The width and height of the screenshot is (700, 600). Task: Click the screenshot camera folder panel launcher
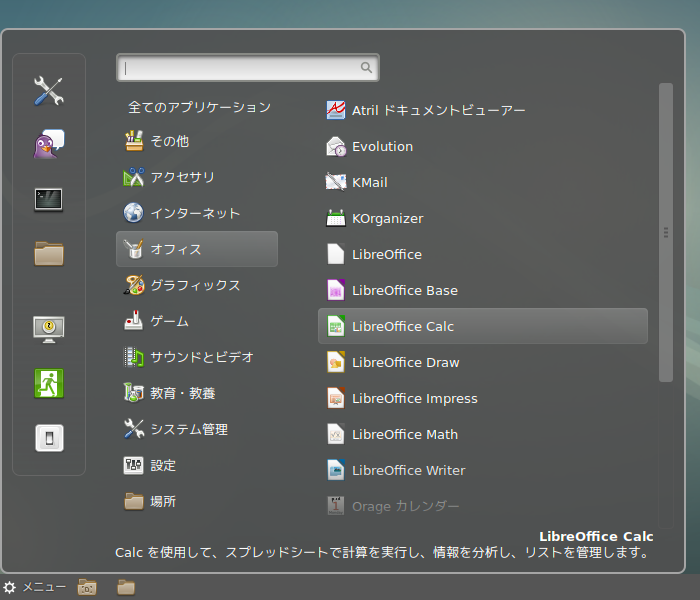point(87,587)
